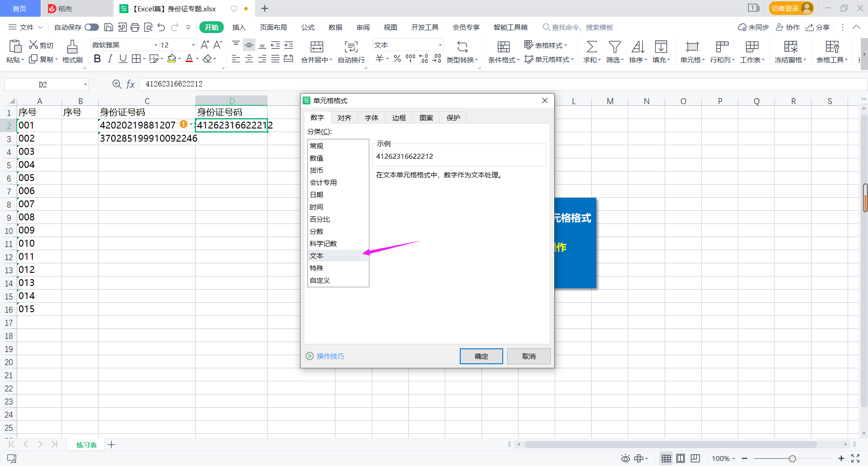Switch to the 插入 ribbon tab
This screenshot has width=868, height=466.
239,27
